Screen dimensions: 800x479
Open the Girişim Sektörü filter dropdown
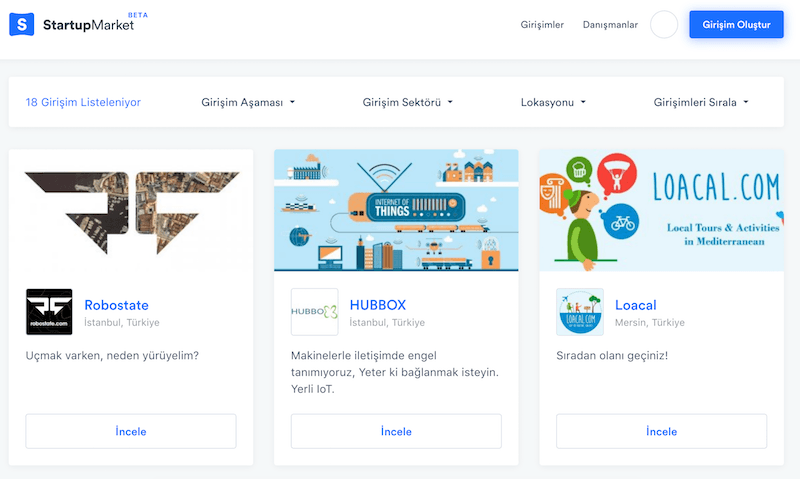coord(408,102)
